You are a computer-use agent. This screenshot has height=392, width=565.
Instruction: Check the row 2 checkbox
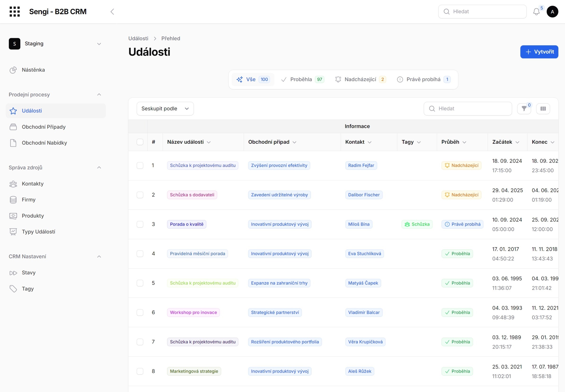click(140, 195)
